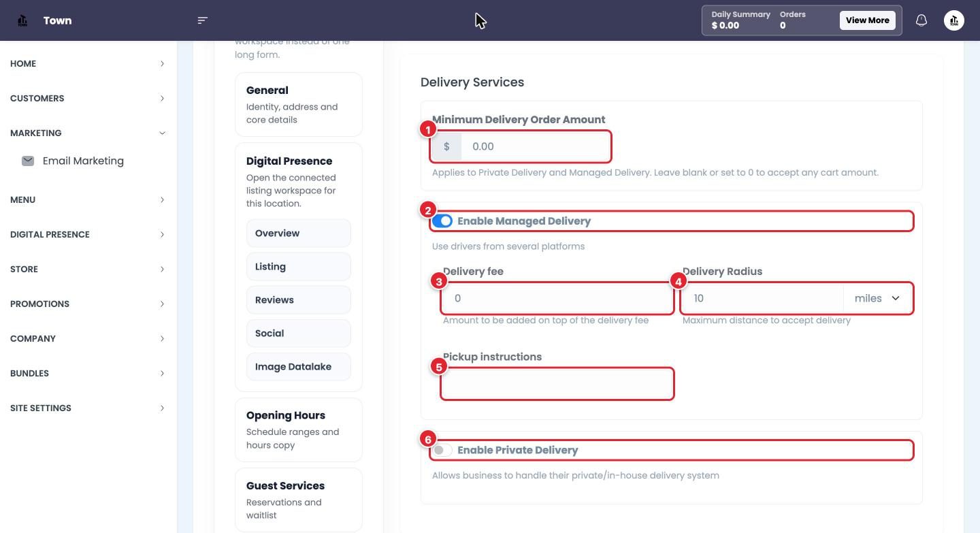Click the Town logo icon
The width and height of the screenshot is (980, 533).
(x=22, y=20)
